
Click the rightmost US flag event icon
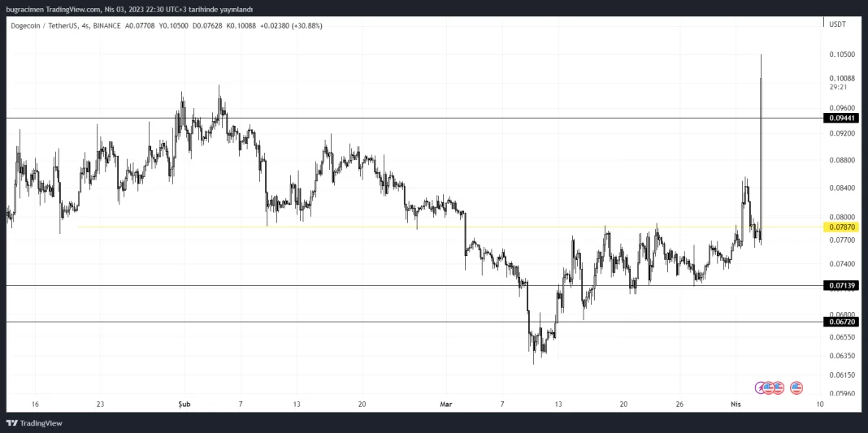pyautogui.click(x=796, y=388)
